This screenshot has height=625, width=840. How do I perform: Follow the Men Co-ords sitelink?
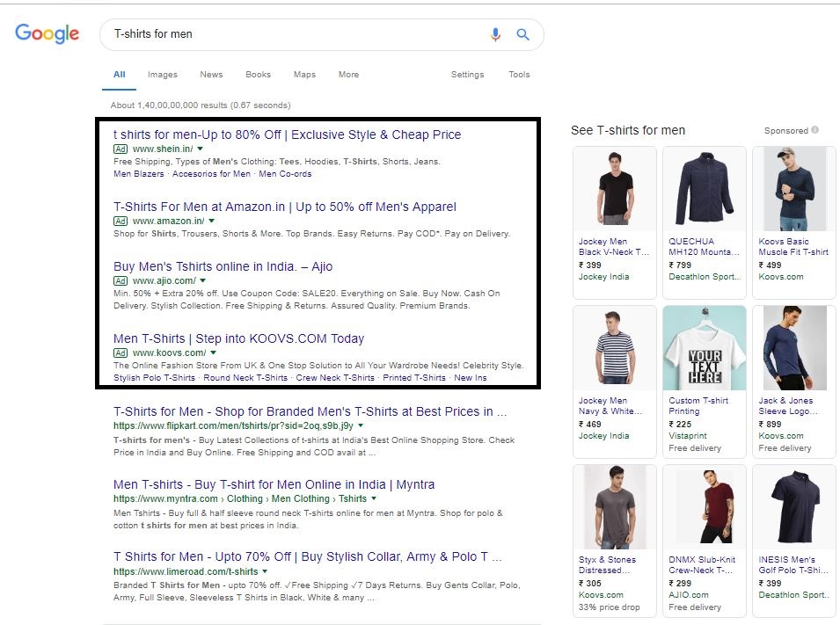(x=285, y=173)
